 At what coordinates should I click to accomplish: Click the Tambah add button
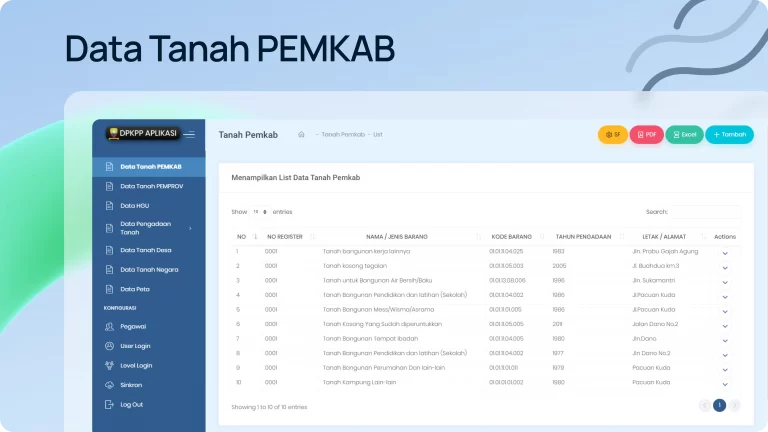click(x=729, y=135)
